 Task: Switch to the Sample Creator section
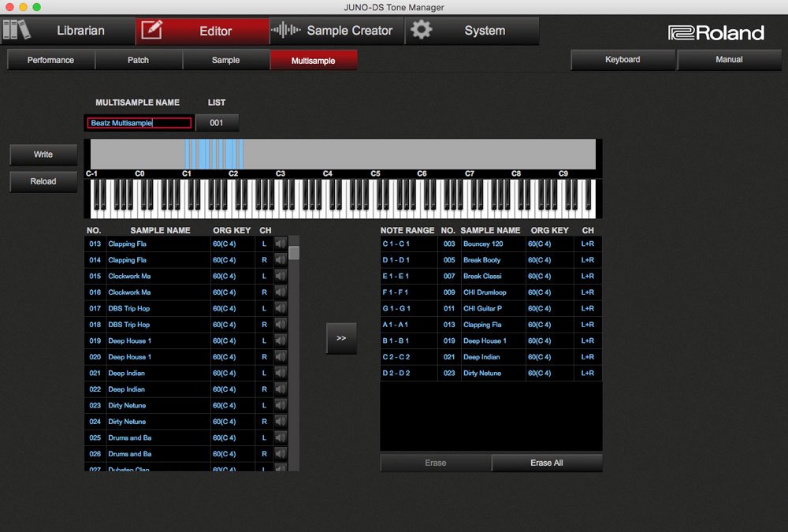(x=336, y=31)
